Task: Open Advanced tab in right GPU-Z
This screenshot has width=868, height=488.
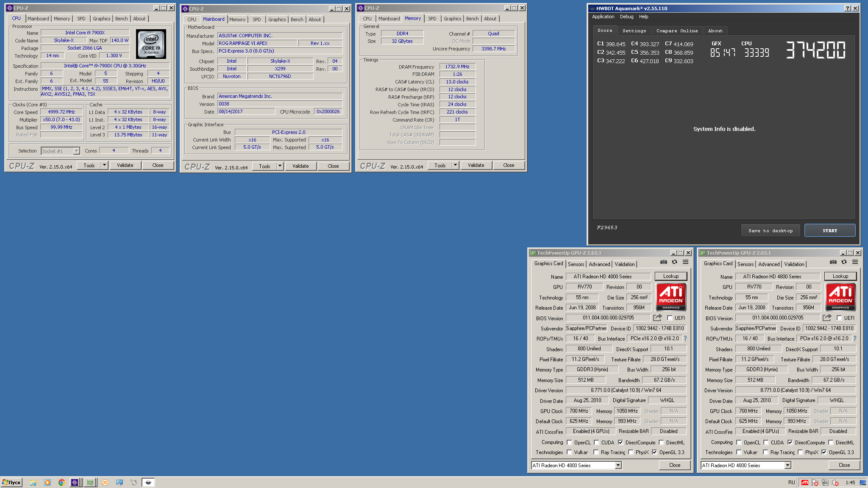Action: click(769, 264)
